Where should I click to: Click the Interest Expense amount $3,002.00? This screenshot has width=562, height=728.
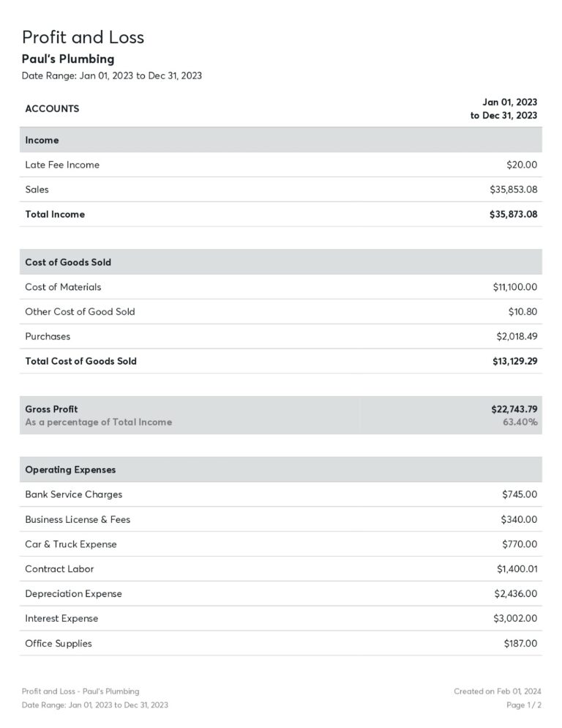click(515, 619)
